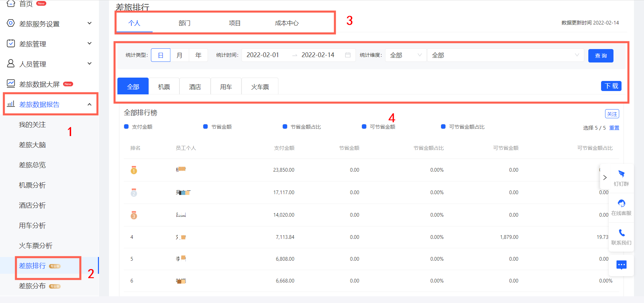Click 支付金额 column header
This screenshot has height=303, width=644.
pyautogui.click(x=284, y=148)
